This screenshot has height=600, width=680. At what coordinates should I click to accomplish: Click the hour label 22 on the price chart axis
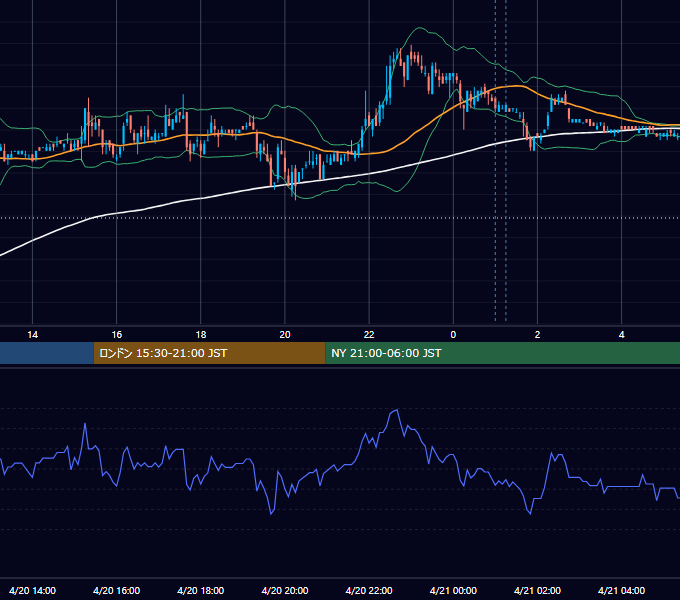click(369, 335)
